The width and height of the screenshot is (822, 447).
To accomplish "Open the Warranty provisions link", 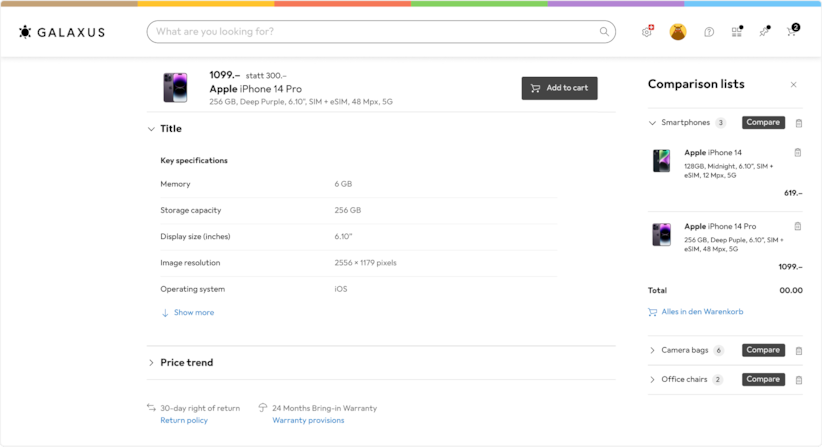I will coord(308,420).
